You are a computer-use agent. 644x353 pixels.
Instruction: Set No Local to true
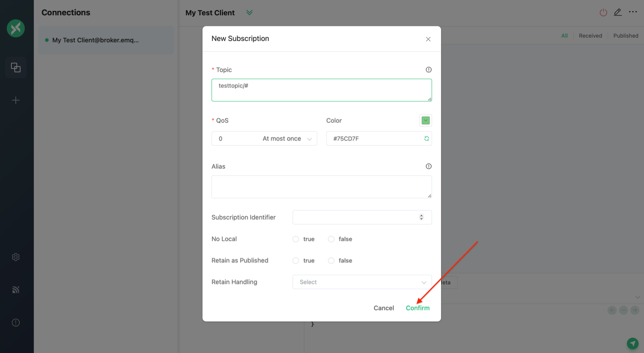coord(296,239)
